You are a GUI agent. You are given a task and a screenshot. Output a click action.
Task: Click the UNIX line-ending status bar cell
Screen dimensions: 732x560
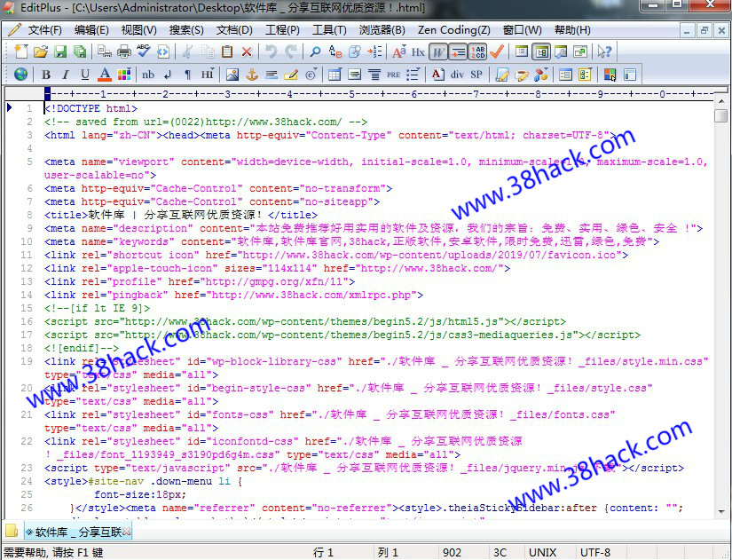coord(542,553)
